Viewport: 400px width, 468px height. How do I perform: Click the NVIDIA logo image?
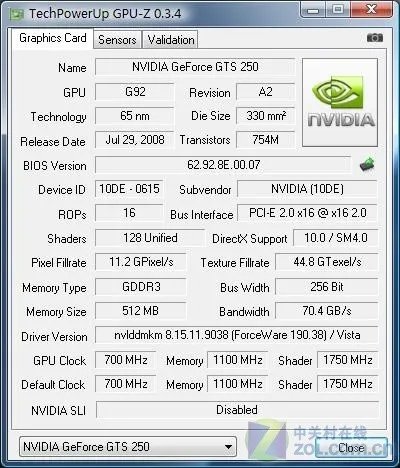pyautogui.click(x=340, y=102)
